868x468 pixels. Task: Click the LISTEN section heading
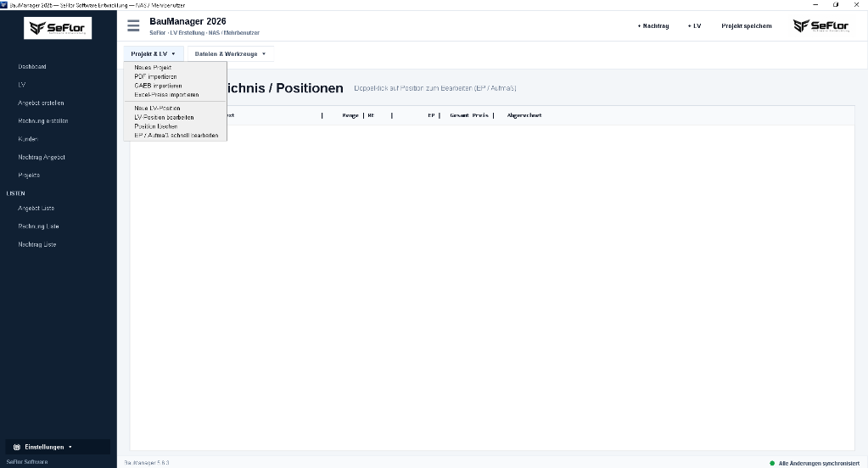15,193
